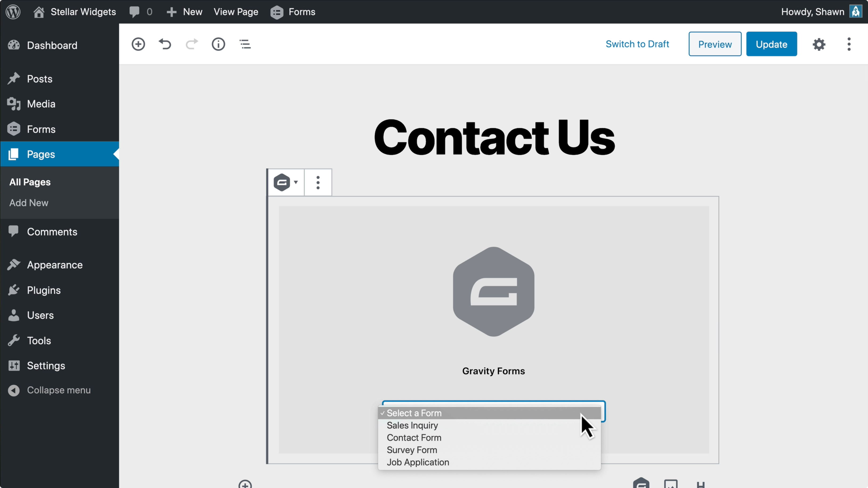
Task: Click the Undo arrow icon
Action: [165, 44]
